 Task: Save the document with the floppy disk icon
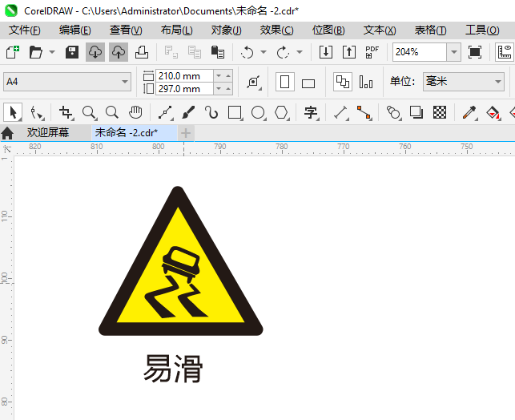[x=72, y=52]
